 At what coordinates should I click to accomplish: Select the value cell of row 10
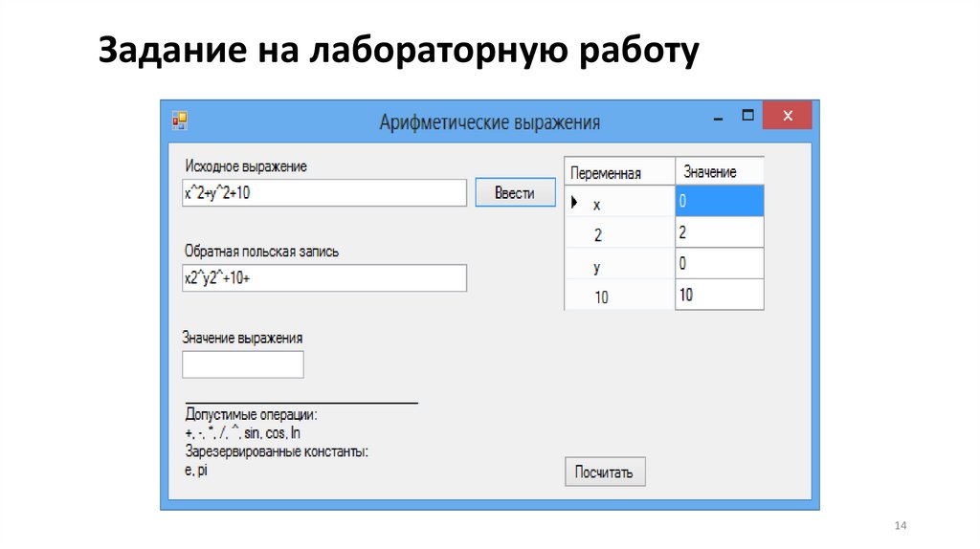pos(720,295)
